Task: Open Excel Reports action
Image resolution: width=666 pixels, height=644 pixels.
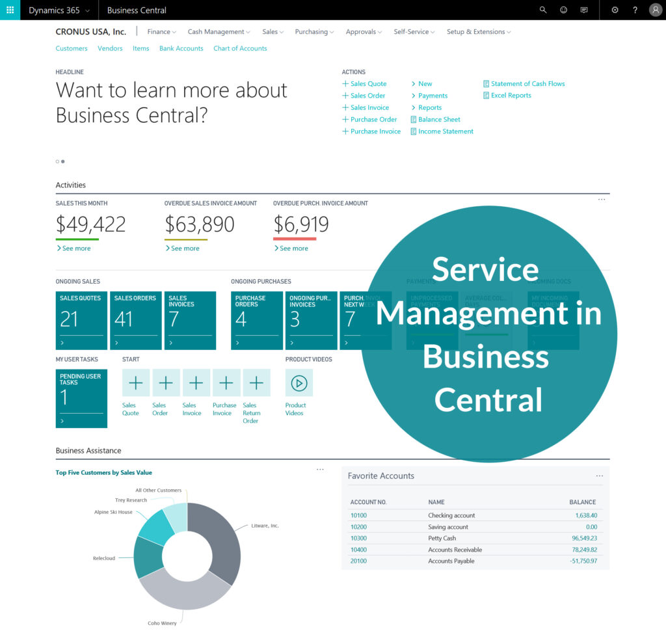Action: coord(507,95)
